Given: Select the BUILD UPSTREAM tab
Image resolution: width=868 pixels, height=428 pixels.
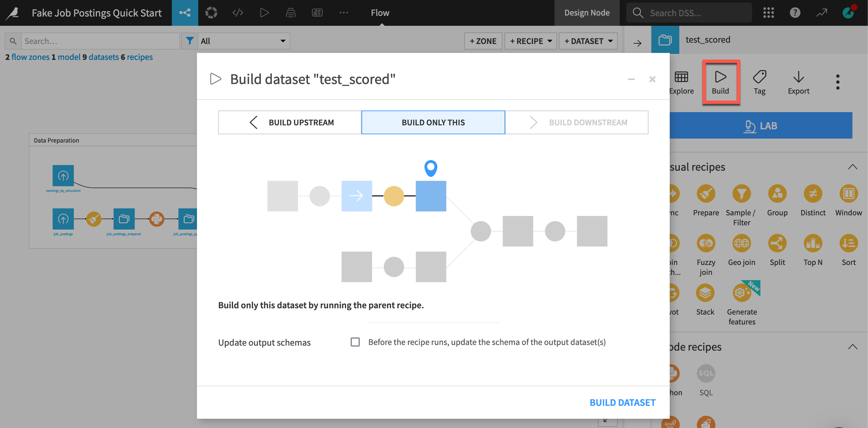Looking at the screenshot, I should [290, 123].
